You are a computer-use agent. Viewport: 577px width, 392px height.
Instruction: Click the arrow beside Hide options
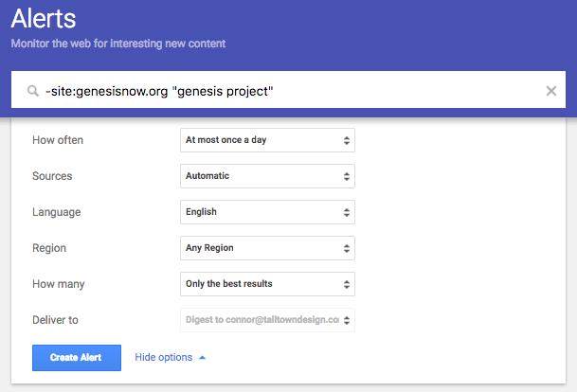point(202,358)
